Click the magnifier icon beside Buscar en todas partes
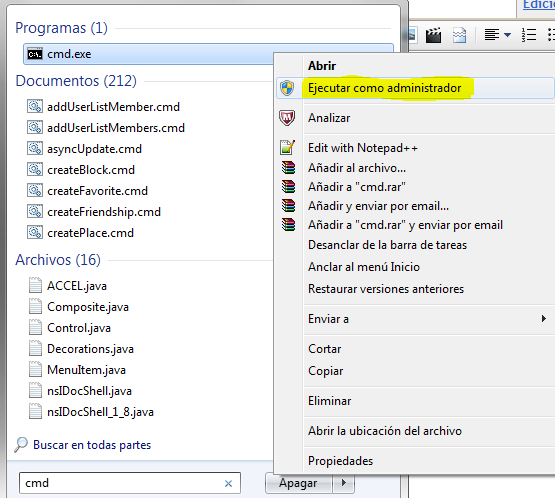Screen dimensions: 555x498 (21, 445)
